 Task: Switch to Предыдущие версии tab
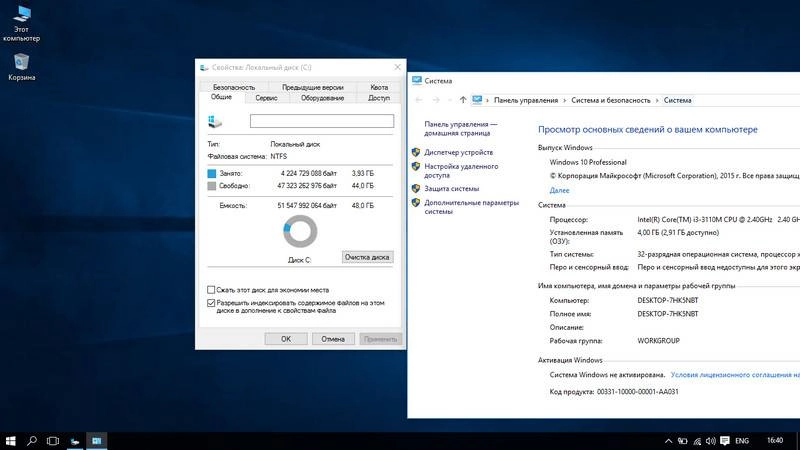[312, 87]
